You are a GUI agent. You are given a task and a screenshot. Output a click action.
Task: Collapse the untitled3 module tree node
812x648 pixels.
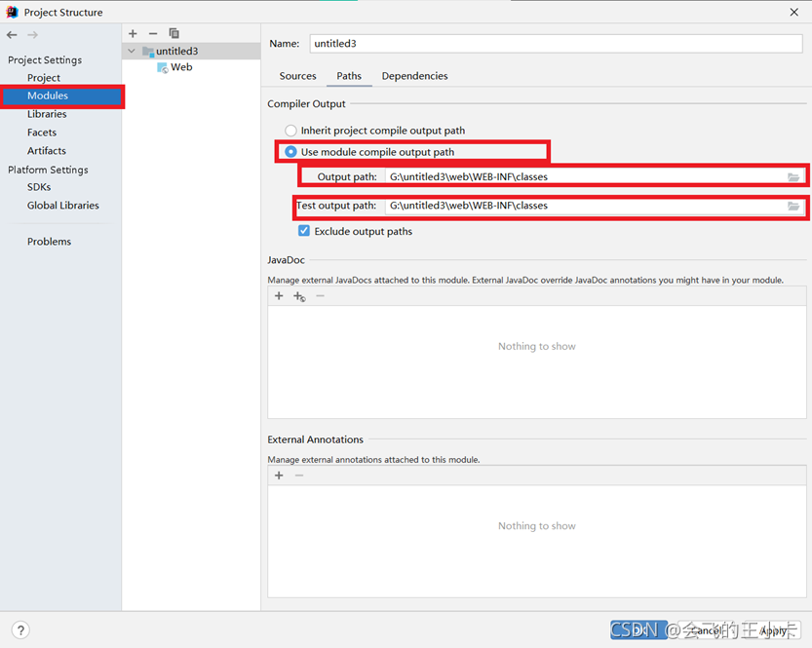coord(132,51)
